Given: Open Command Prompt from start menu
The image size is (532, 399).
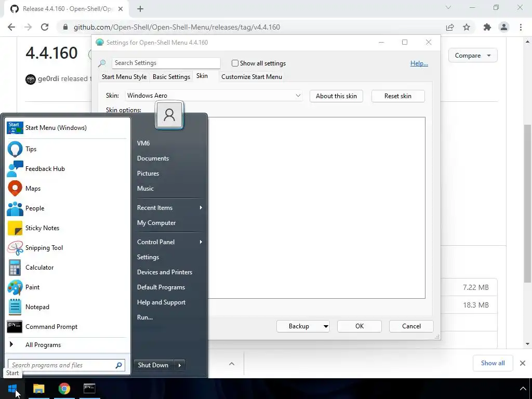Looking at the screenshot, I should pyautogui.click(x=67, y=326).
